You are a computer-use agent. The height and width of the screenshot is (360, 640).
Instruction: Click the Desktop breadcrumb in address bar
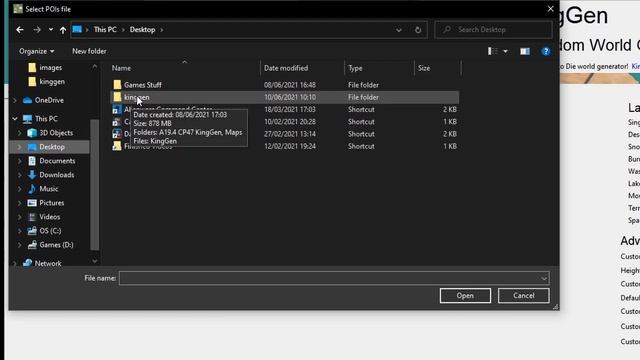[142, 30]
